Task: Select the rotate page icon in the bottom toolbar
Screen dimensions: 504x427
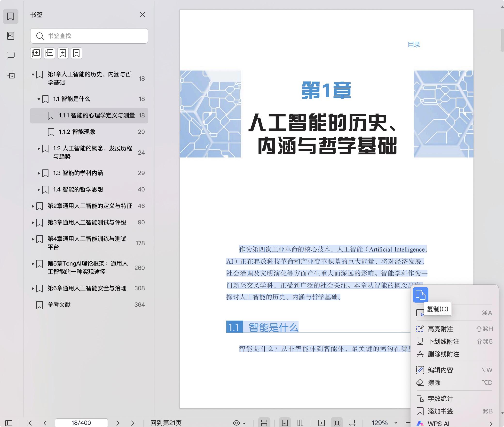Action: point(353,423)
